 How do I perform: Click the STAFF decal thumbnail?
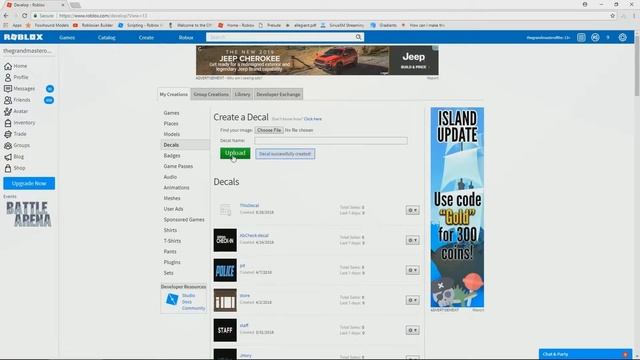pyautogui.click(x=225, y=330)
